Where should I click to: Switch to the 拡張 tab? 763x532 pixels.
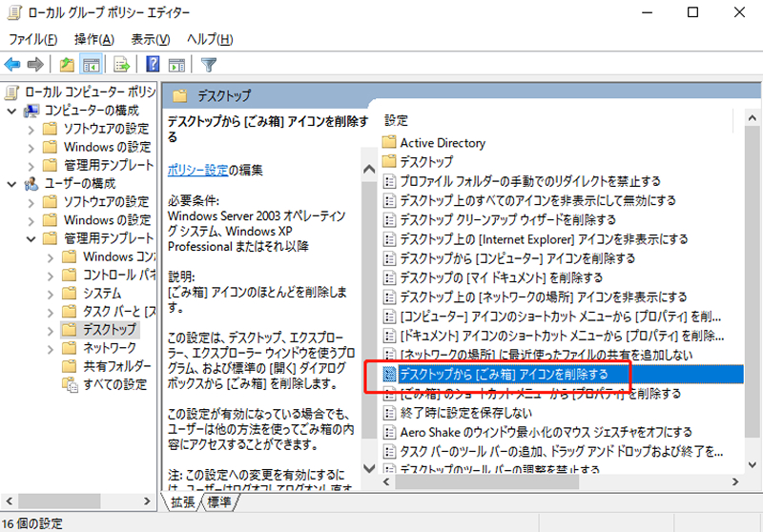point(182,501)
